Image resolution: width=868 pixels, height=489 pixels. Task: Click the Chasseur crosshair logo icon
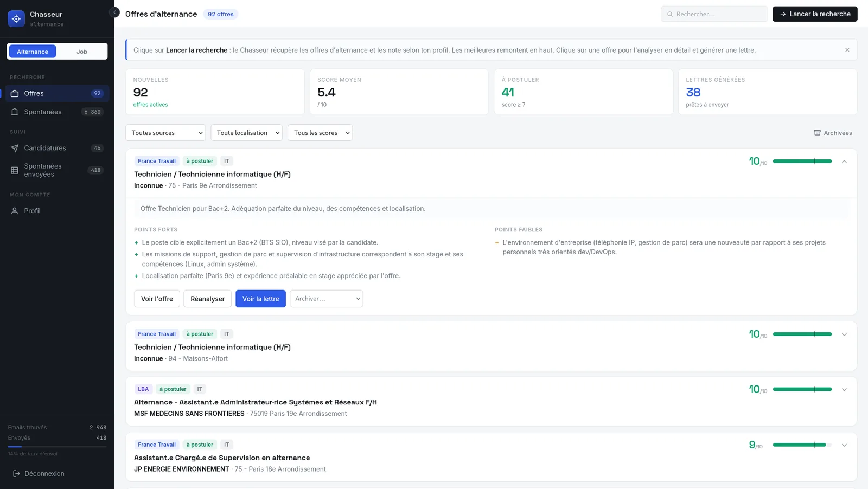(16, 18)
